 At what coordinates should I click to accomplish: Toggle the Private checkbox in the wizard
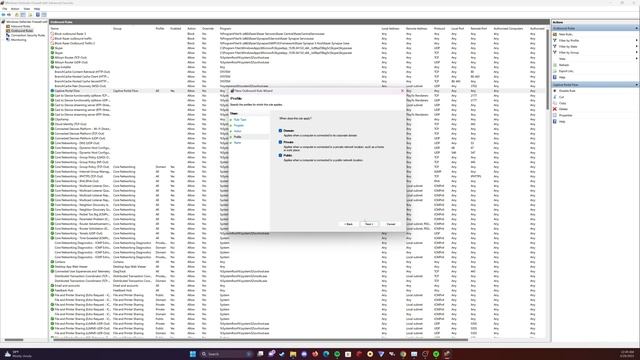(x=280, y=142)
